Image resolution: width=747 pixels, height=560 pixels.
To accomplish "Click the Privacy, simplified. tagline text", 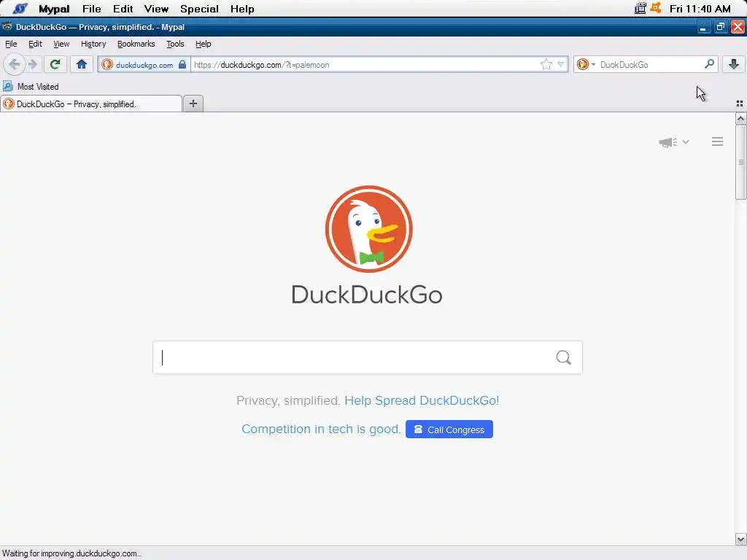I will (287, 400).
